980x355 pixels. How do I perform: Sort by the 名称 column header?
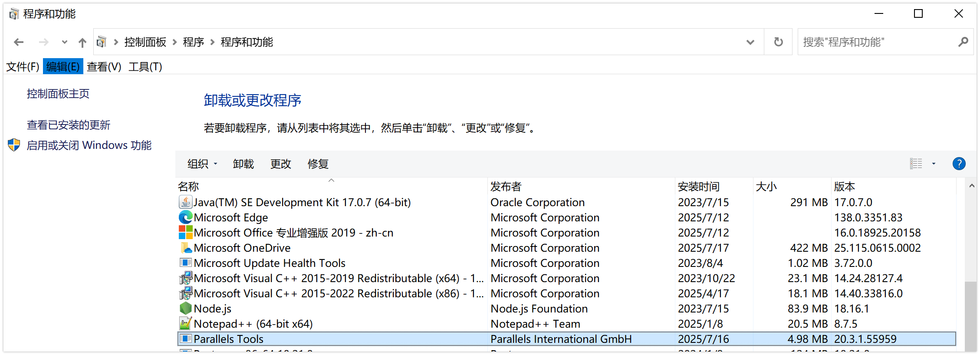[x=332, y=186]
